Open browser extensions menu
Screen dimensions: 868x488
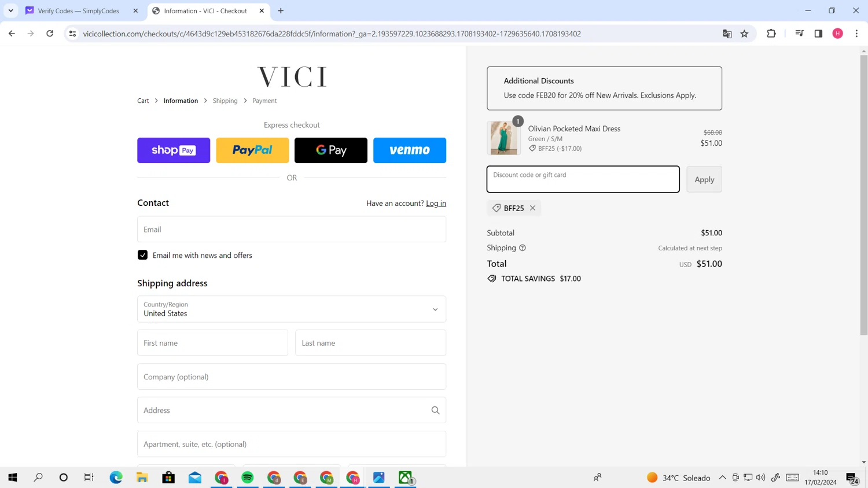[771, 34]
